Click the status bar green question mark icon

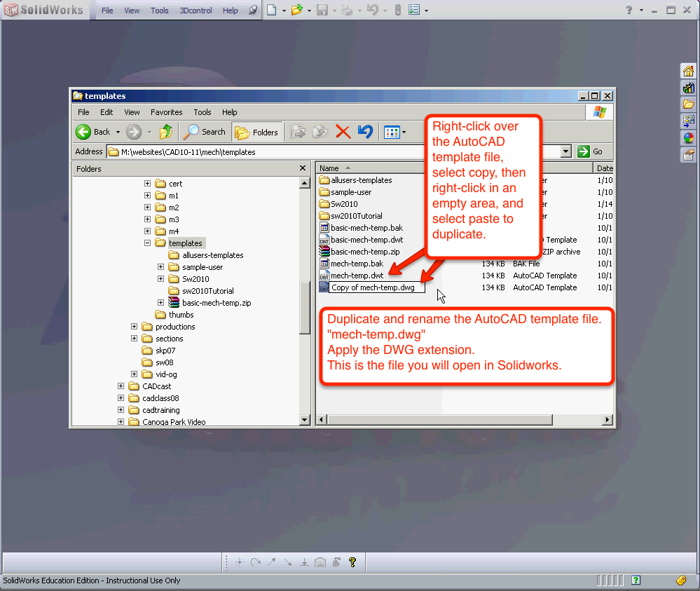coord(636,580)
